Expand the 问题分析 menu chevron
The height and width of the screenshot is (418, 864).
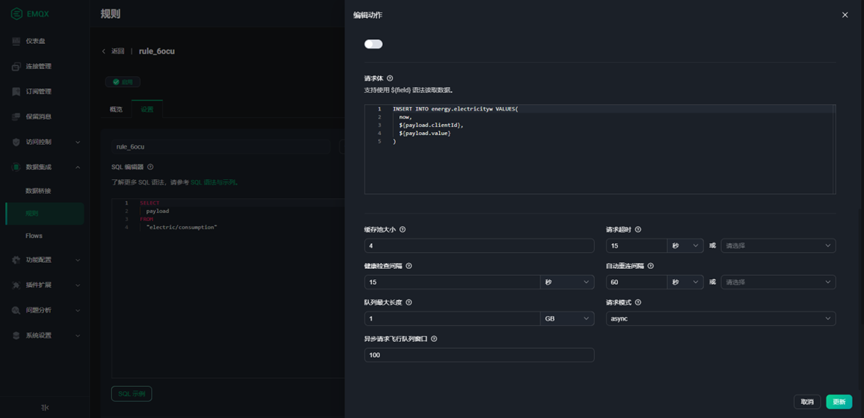[78, 310]
